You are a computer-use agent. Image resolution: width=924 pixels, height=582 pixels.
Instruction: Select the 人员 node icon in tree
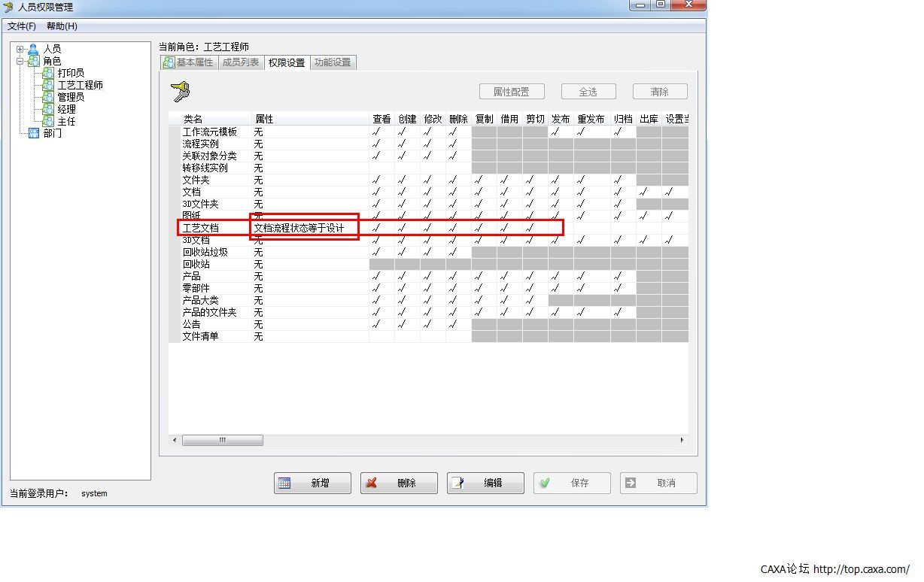click(x=33, y=49)
